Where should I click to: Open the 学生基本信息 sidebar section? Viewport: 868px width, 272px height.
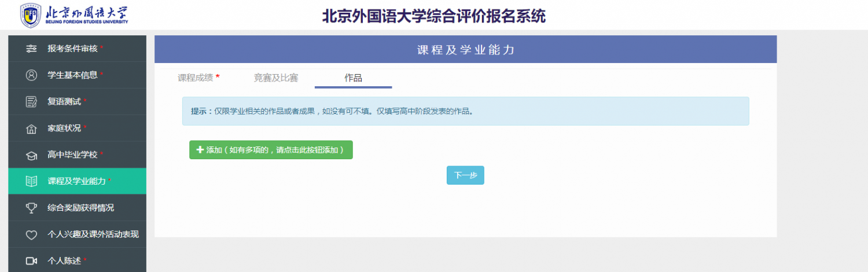coord(77,75)
